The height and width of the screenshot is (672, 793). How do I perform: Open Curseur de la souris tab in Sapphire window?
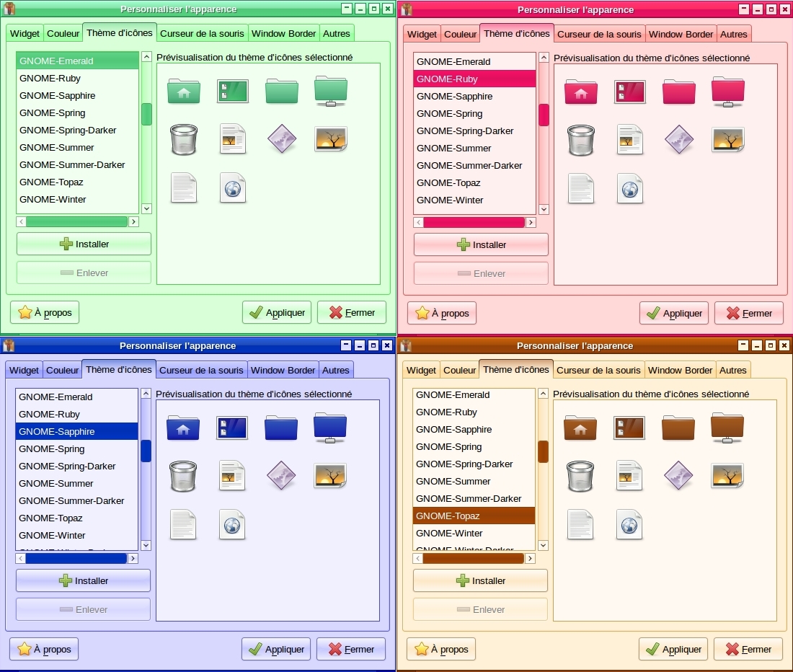click(201, 370)
